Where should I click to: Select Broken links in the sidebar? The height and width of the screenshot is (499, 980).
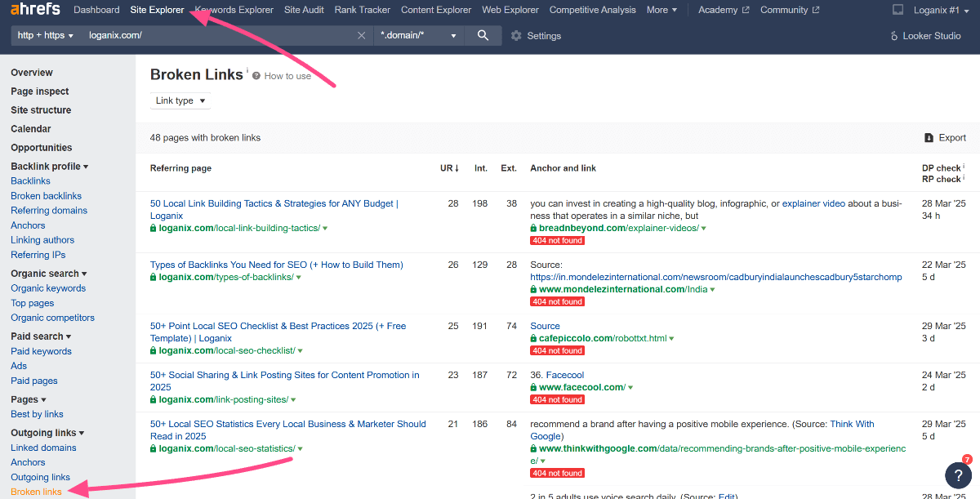click(36, 492)
